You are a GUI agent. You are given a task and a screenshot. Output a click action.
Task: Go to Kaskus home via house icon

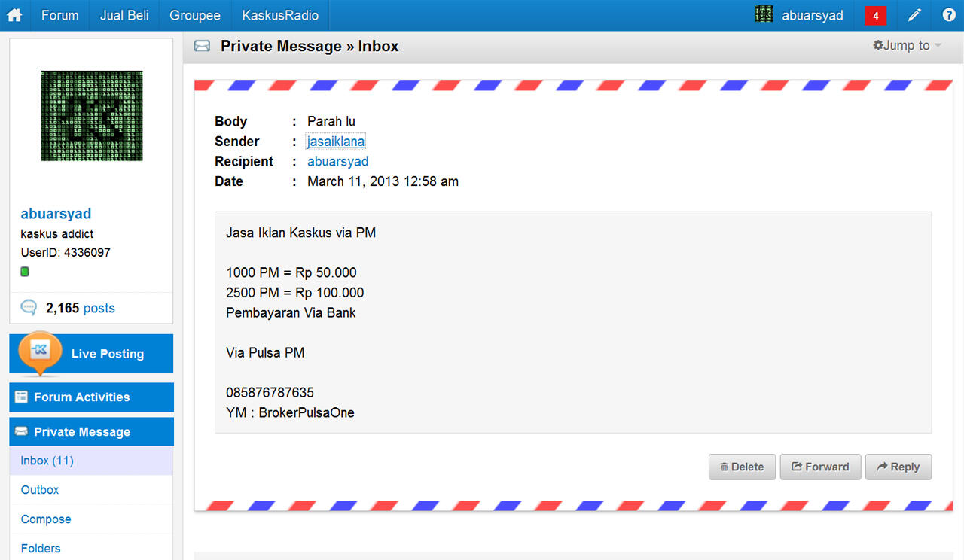coord(14,15)
